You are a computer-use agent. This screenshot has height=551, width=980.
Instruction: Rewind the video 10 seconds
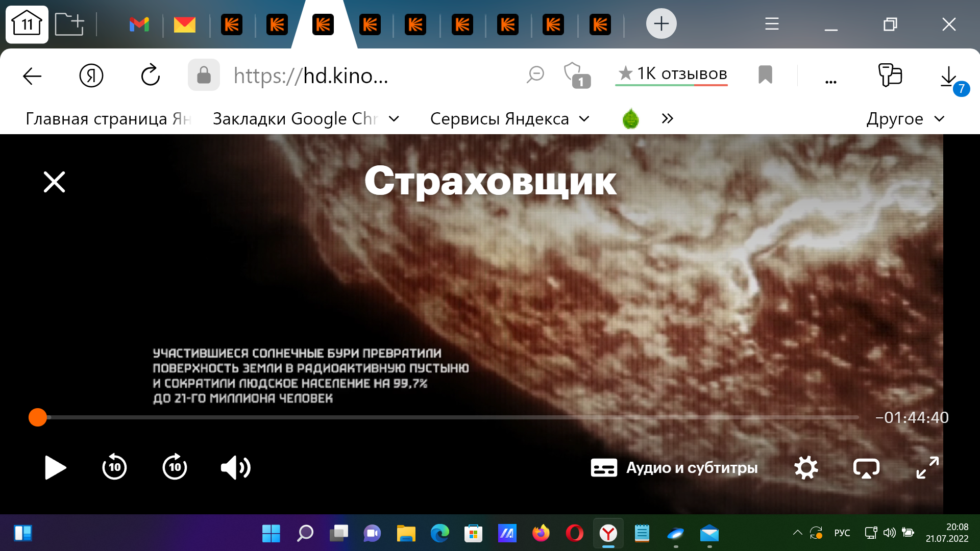(114, 467)
